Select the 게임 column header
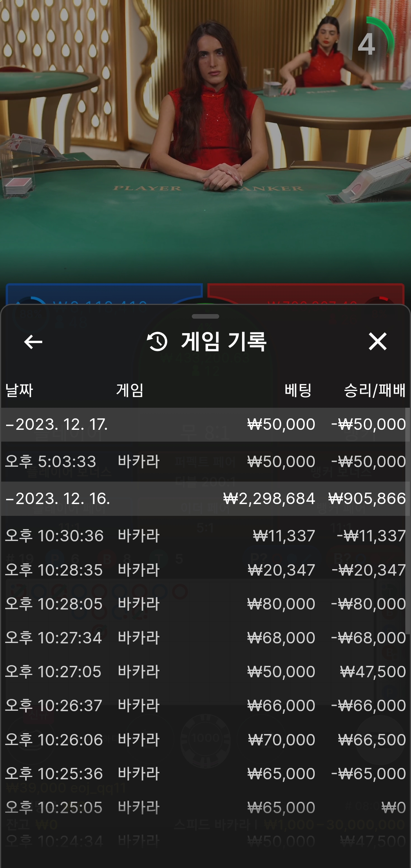 130,390
